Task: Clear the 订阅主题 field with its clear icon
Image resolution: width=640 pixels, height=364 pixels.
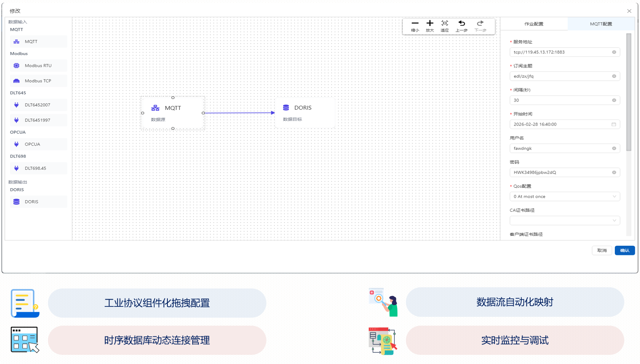Action: point(614,76)
